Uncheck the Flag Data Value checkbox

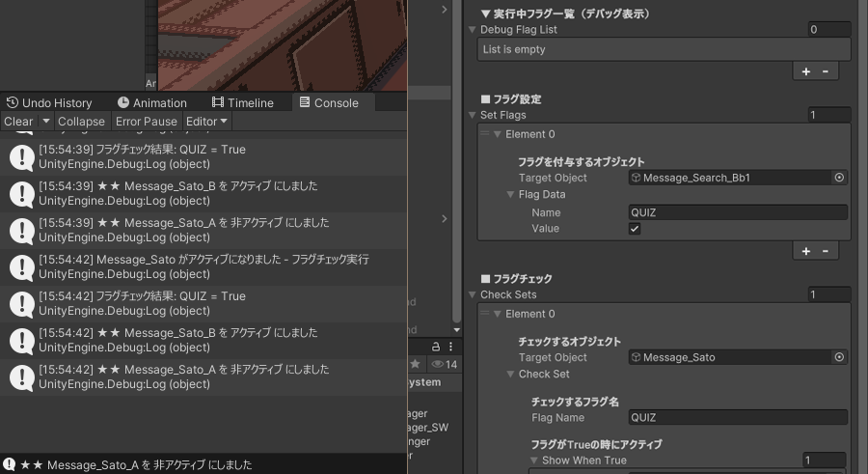coord(635,229)
